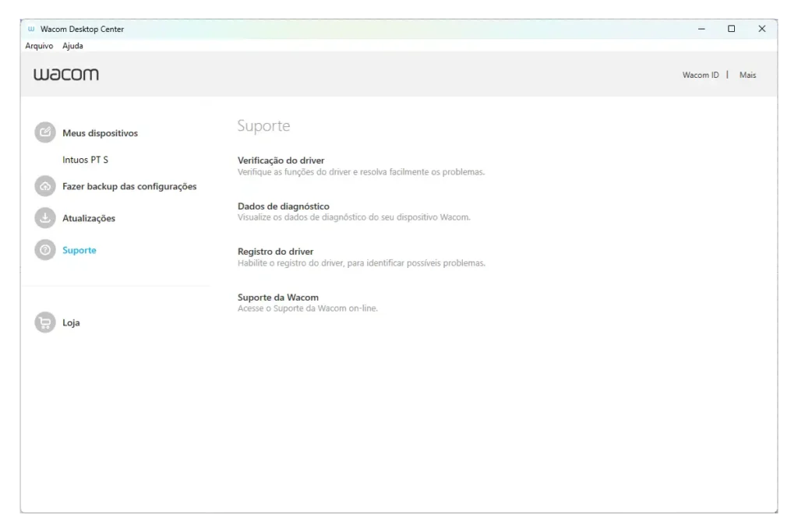Minimize the Wacom Desktop Center window
Viewport: 798px width, 532px height.
[x=701, y=29]
